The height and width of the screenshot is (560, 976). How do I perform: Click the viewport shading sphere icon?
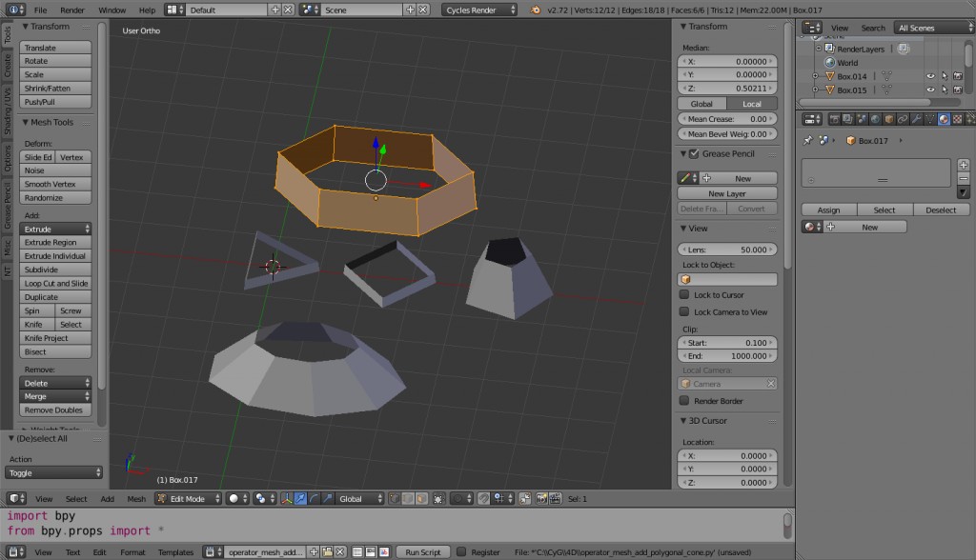pyautogui.click(x=233, y=498)
